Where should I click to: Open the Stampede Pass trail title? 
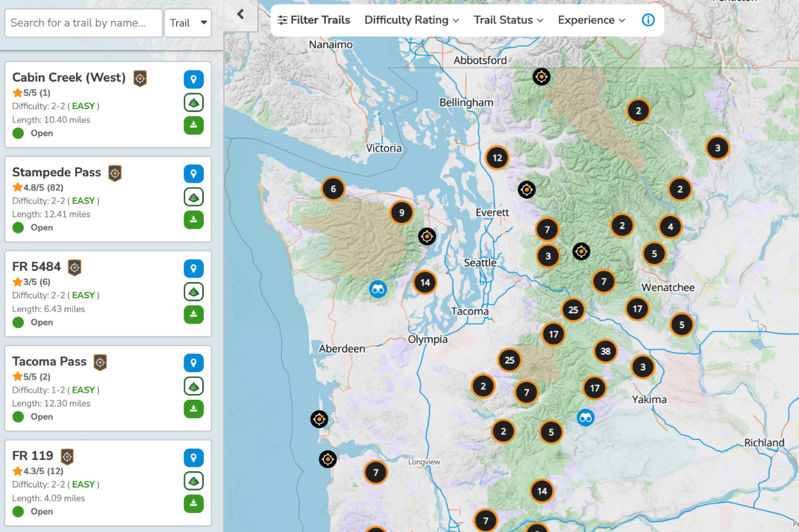tap(57, 172)
